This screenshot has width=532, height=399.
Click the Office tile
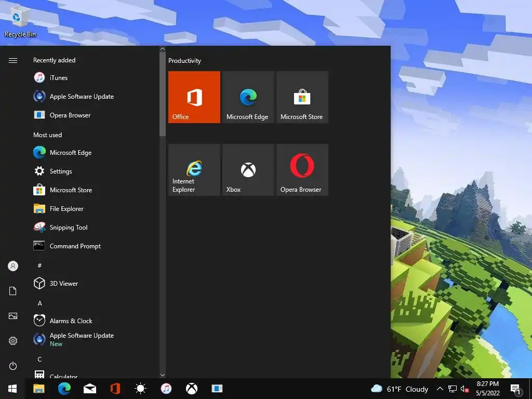click(194, 97)
